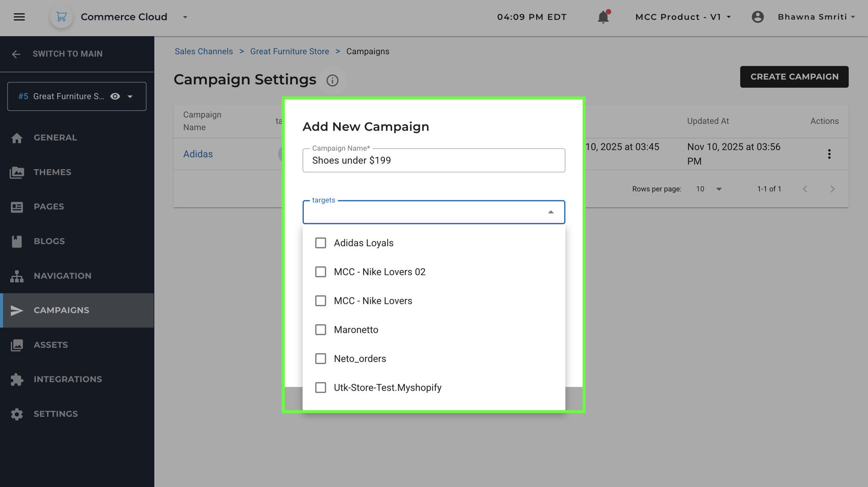Image resolution: width=868 pixels, height=487 pixels.
Task: Click the user account avatar icon
Action: (758, 17)
